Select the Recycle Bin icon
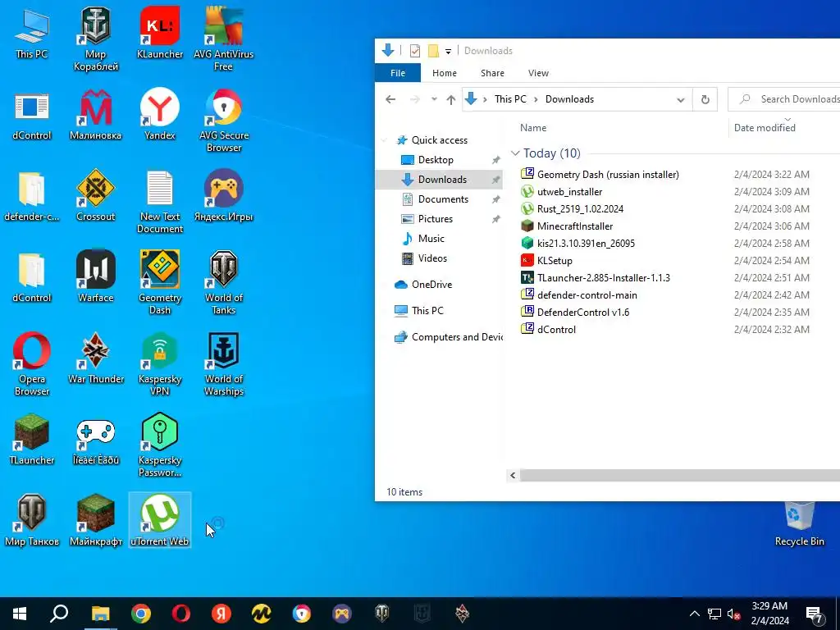Image resolution: width=840 pixels, height=630 pixels. click(799, 524)
